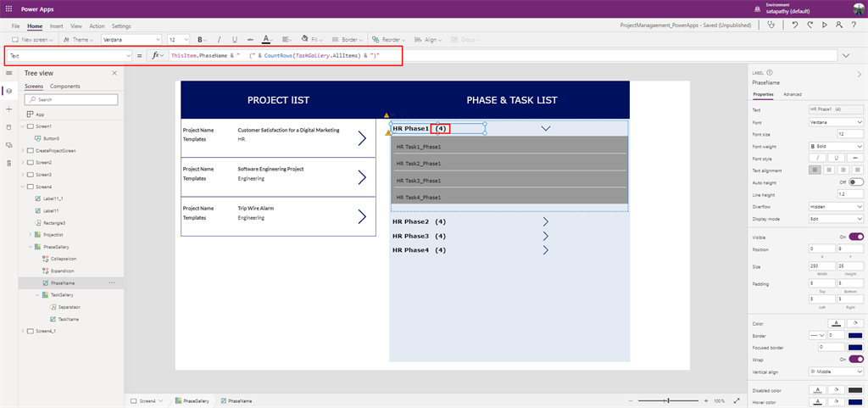Set center text alignment in properties
This screenshot has height=408, width=868.
pos(829,170)
